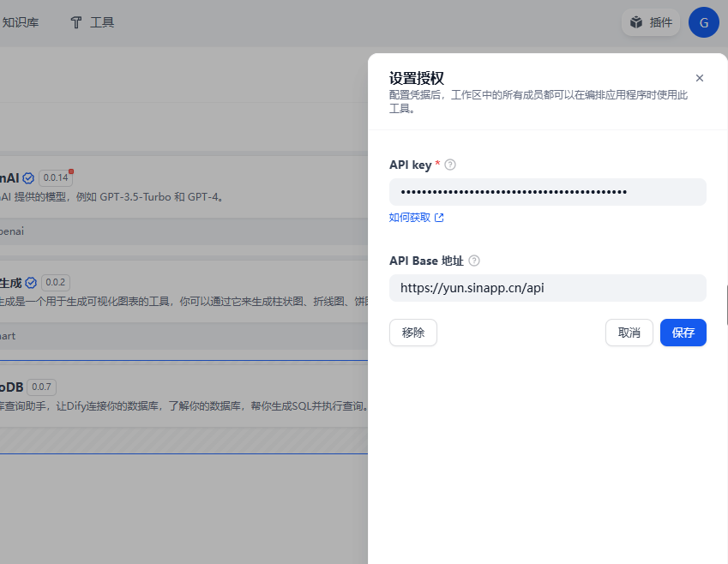Click the 保存 button
The width and height of the screenshot is (728, 564).
coord(683,333)
